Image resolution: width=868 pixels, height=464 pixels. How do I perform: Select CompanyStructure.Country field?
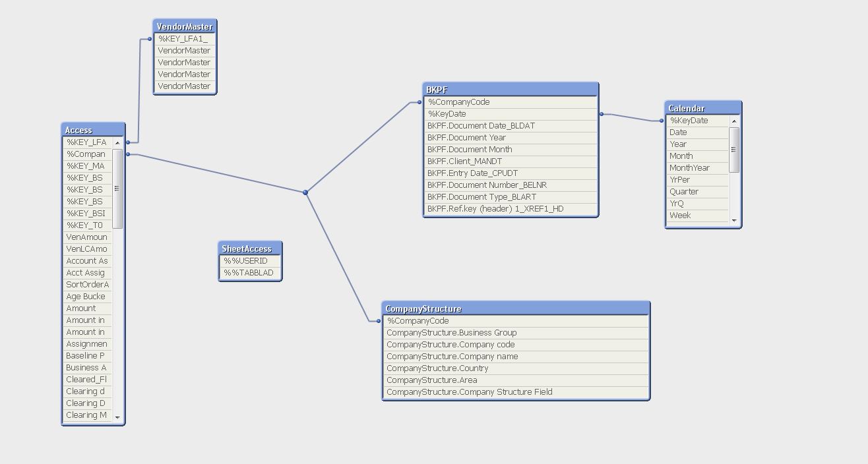pyautogui.click(x=516, y=368)
